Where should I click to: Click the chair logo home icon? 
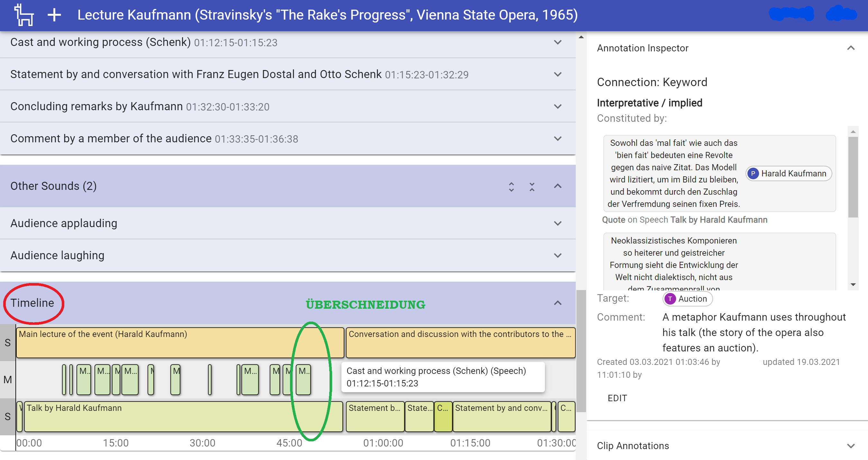[x=23, y=15]
